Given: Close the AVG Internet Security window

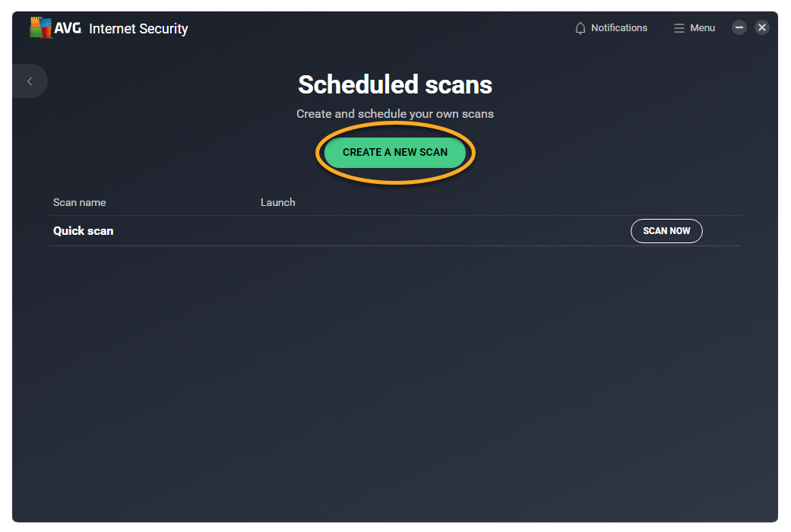Looking at the screenshot, I should click(x=762, y=27).
